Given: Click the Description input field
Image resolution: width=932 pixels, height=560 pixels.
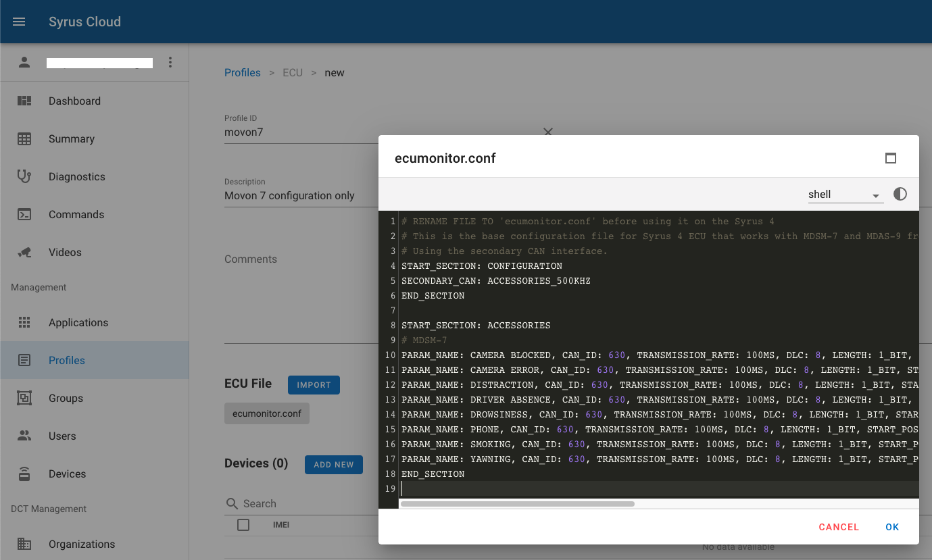Looking at the screenshot, I should coord(301,196).
